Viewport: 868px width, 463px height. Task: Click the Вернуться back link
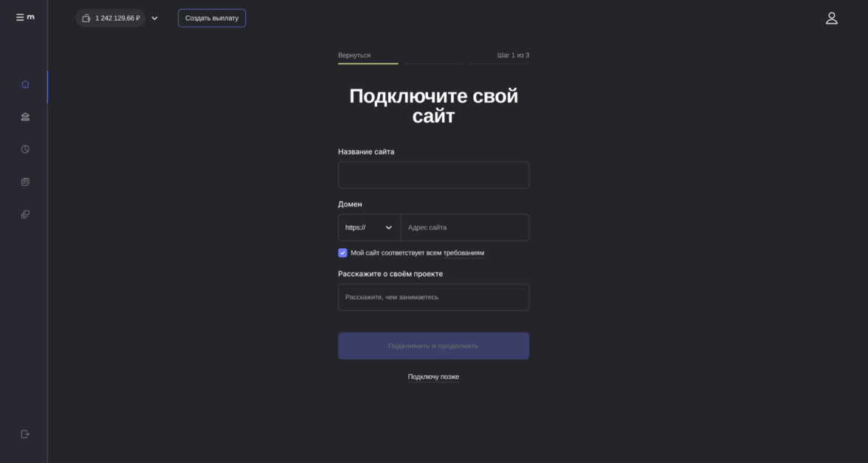354,55
